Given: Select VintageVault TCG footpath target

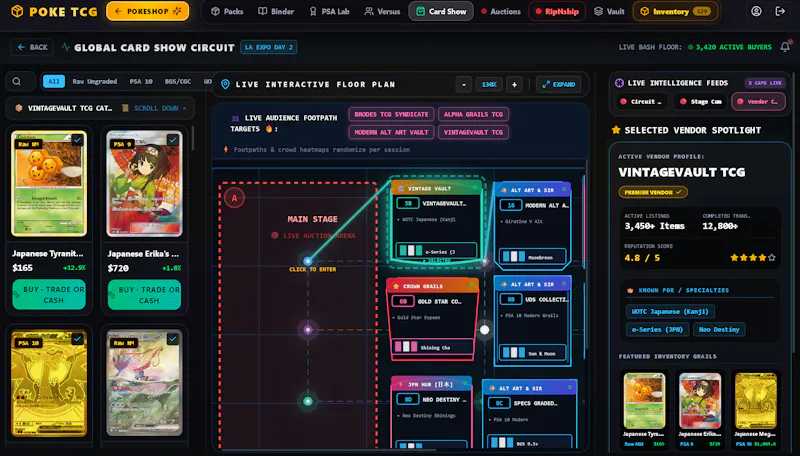Looking at the screenshot, I should coord(473,132).
